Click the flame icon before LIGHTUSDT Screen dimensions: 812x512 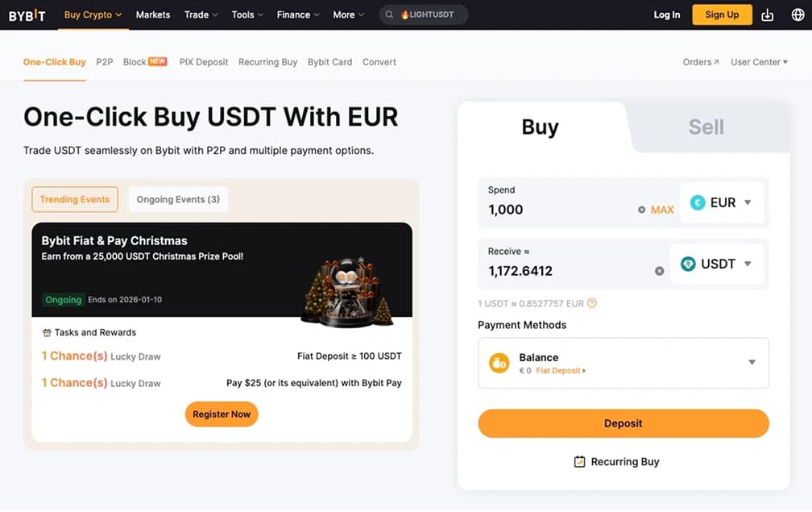tap(406, 15)
